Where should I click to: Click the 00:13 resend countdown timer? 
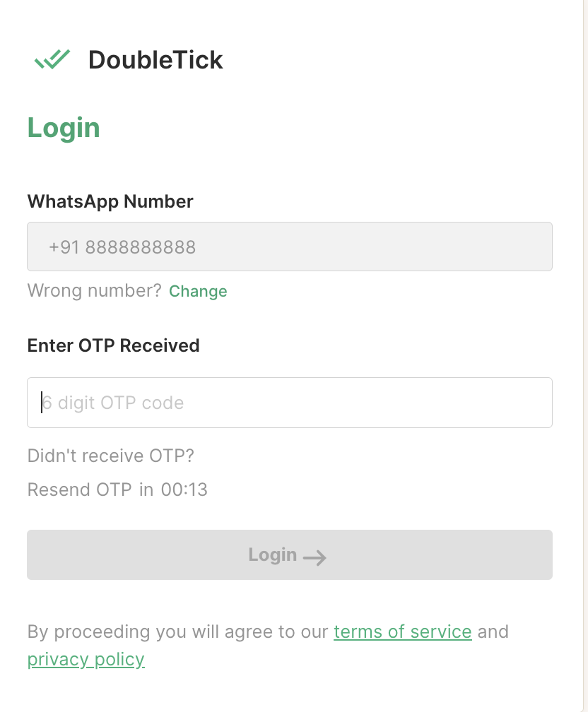point(184,490)
